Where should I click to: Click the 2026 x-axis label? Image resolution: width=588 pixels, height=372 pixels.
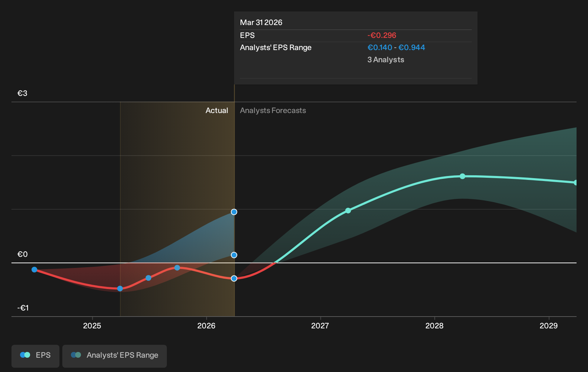206,326
